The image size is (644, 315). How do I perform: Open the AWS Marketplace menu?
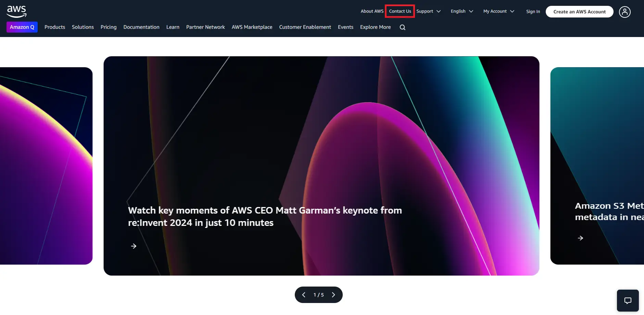point(252,27)
